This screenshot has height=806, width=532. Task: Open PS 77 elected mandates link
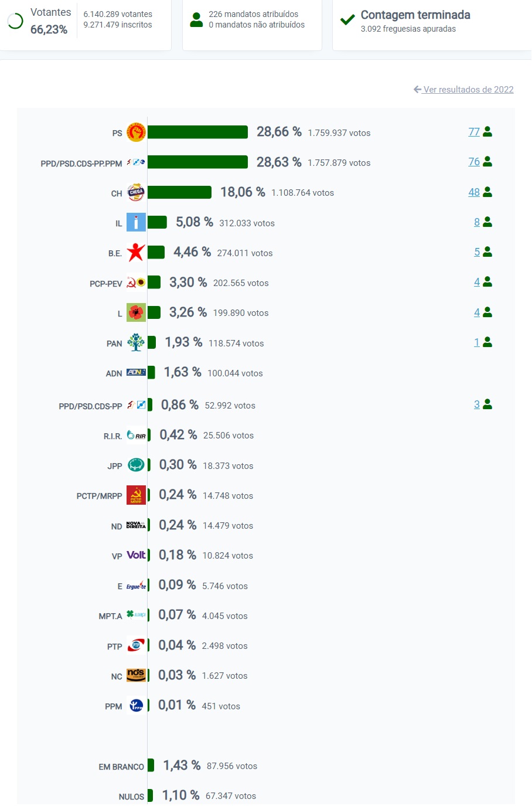[474, 132]
